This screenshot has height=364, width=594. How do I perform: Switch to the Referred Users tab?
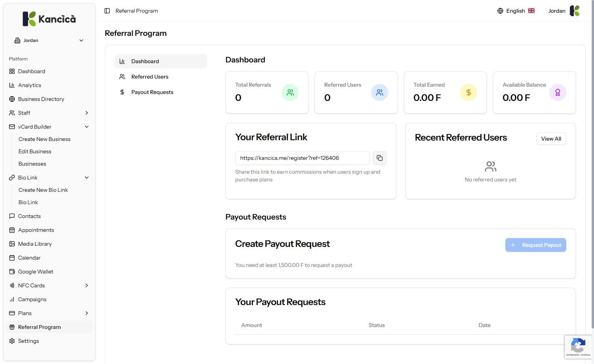click(150, 77)
